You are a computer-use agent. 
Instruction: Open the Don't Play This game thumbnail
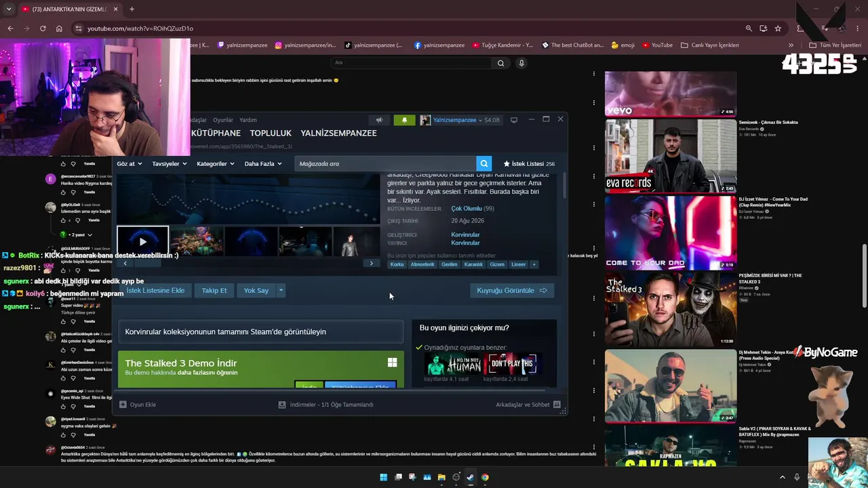513,364
